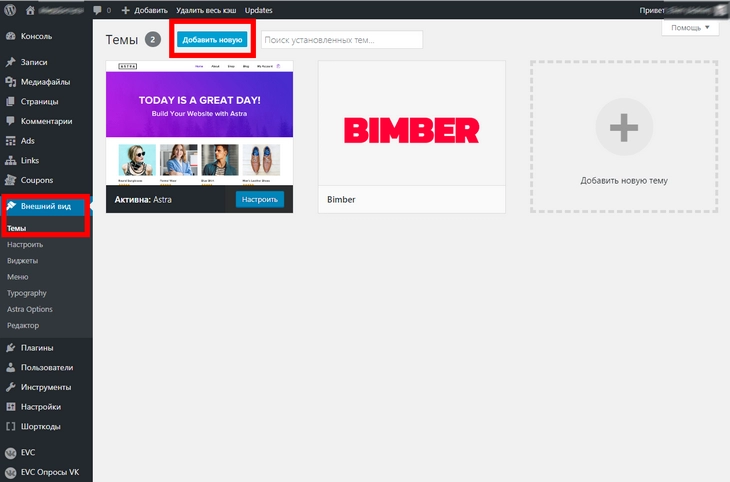Select the Astra Options submenu item
Screen dimensions: 730x482
click(29, 309)
